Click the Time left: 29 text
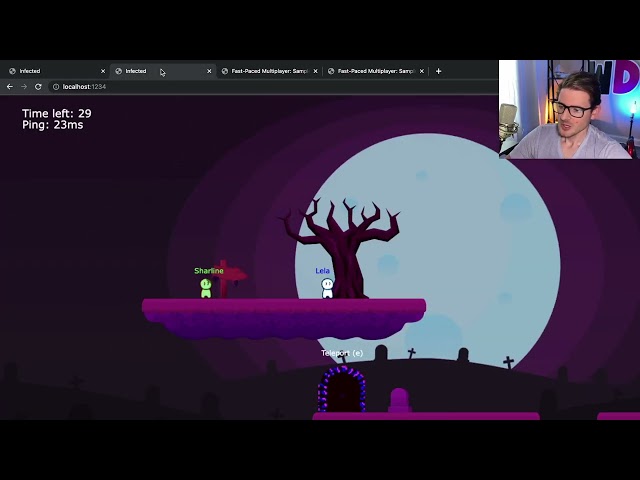 57,113
